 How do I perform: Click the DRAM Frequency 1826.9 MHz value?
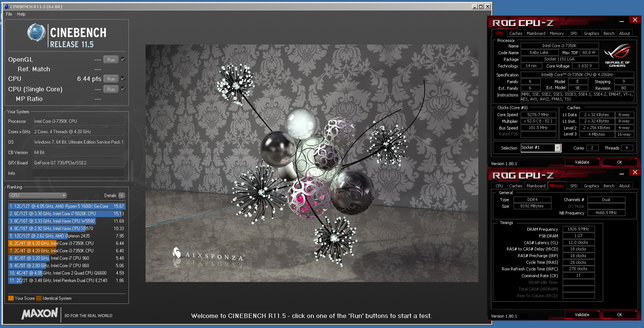pyautogui.click(x=578, y=229)
